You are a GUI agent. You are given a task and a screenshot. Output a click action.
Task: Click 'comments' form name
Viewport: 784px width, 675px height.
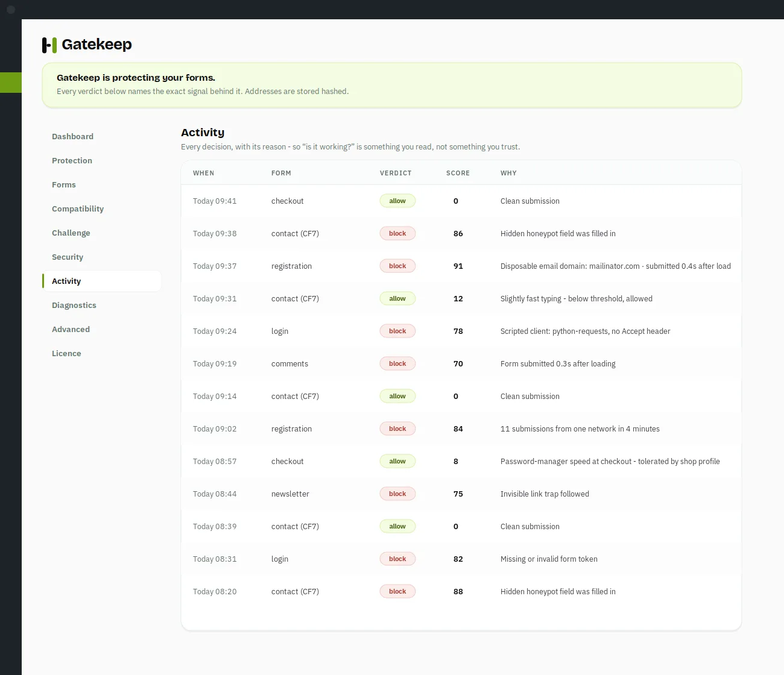pyautogui.click(x=289, y=364)
